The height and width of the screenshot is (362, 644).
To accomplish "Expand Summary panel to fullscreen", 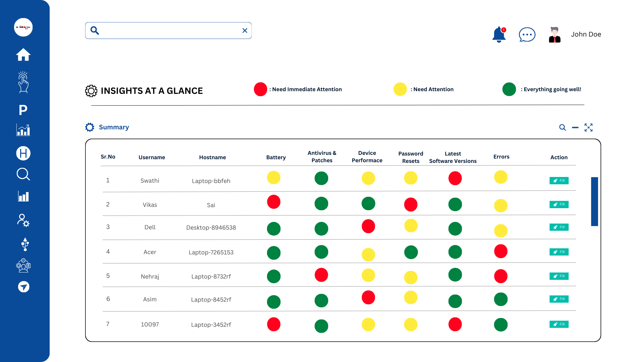I will coord(589,127).
